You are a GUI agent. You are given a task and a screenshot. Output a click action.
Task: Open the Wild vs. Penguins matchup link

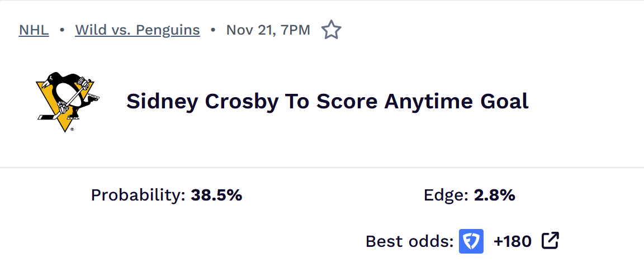tap(138, 30)
